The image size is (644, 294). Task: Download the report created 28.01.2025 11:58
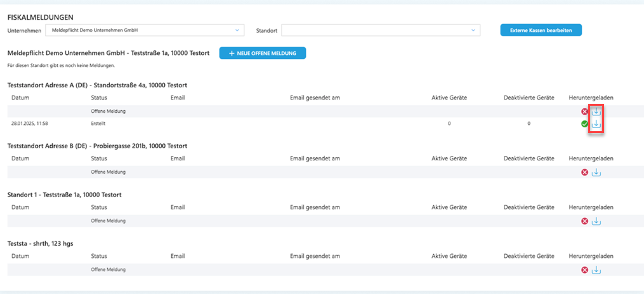click(596, 124)
